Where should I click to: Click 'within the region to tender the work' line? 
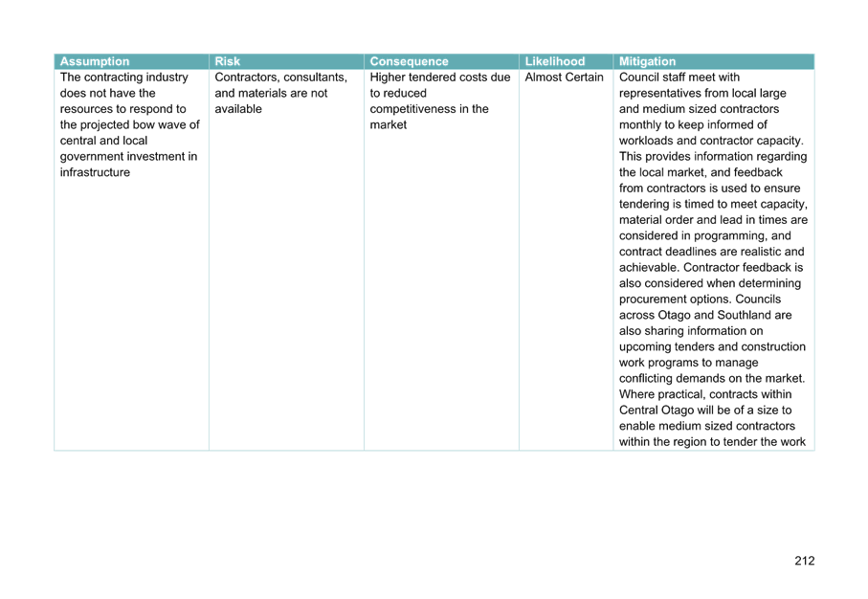pyautogui.click(x=712, y=442)
